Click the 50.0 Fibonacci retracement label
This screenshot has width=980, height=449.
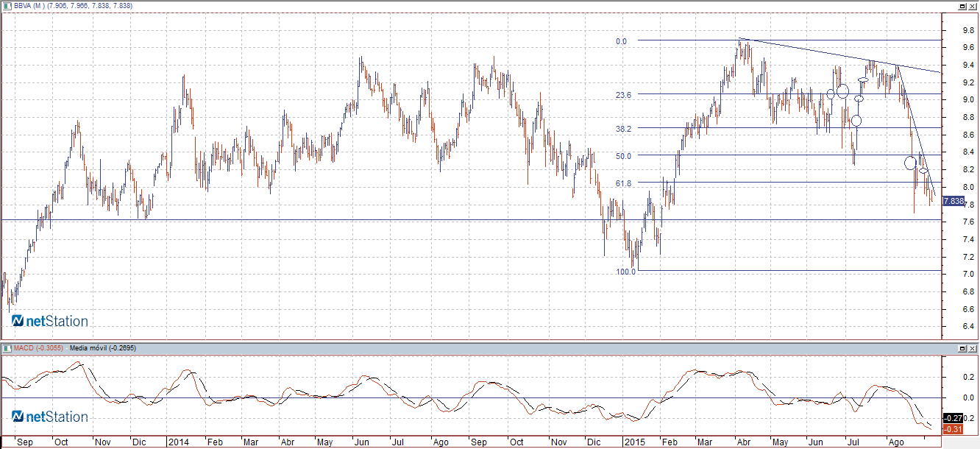click(624, 156)
